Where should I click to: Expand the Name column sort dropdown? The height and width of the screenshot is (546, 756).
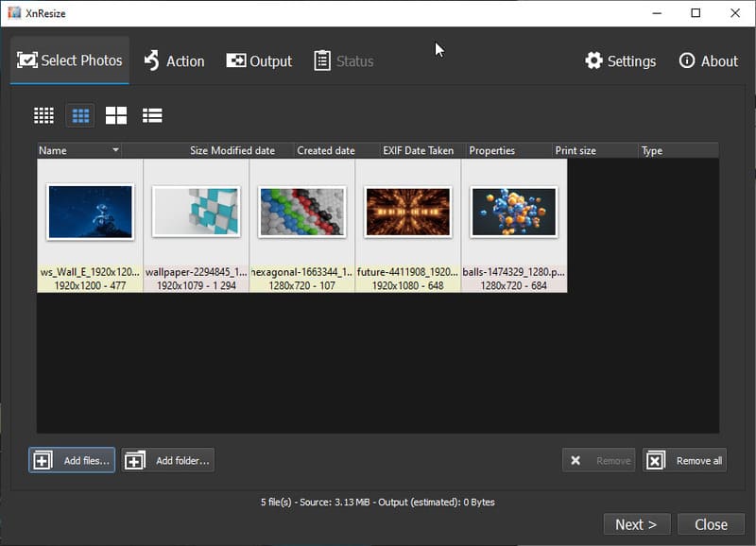click(x=115, y=150)
